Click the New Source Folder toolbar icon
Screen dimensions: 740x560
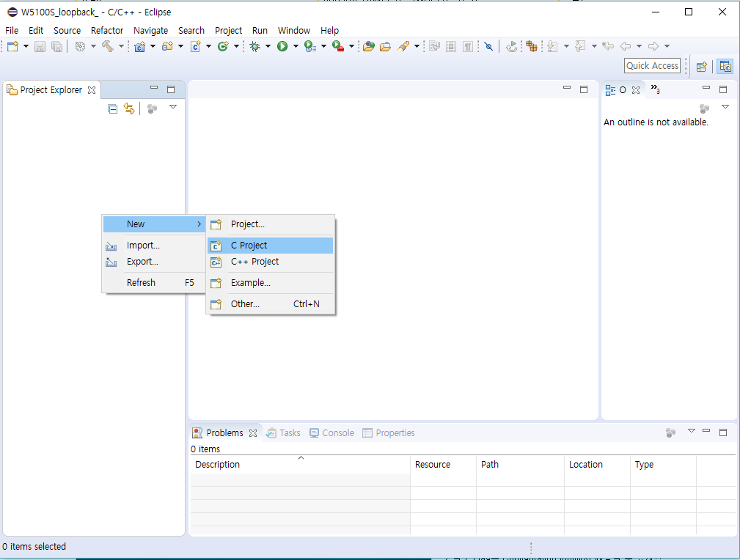pyautogui.click(x=167, y=46)
